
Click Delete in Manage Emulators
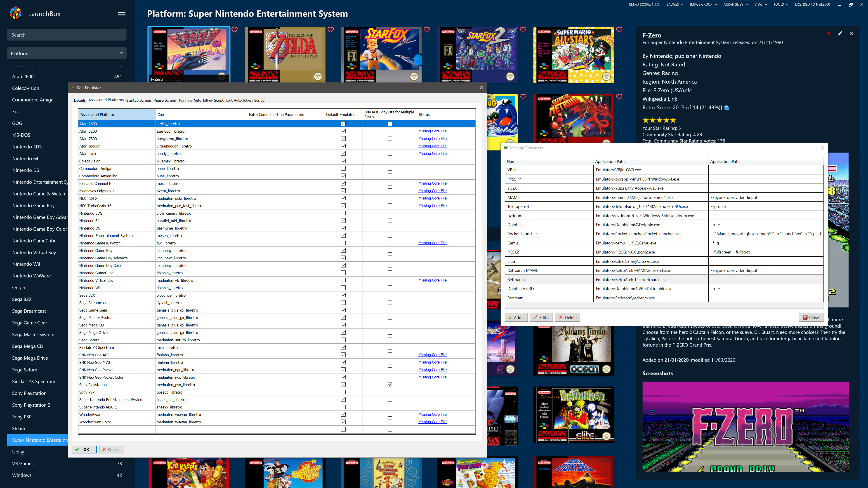pos(567,317)
